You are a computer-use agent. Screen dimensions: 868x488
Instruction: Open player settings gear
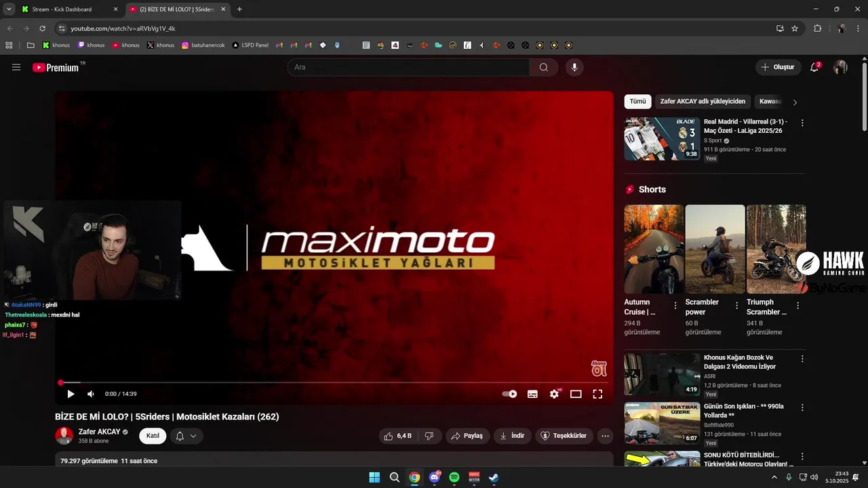pos(555,394)
